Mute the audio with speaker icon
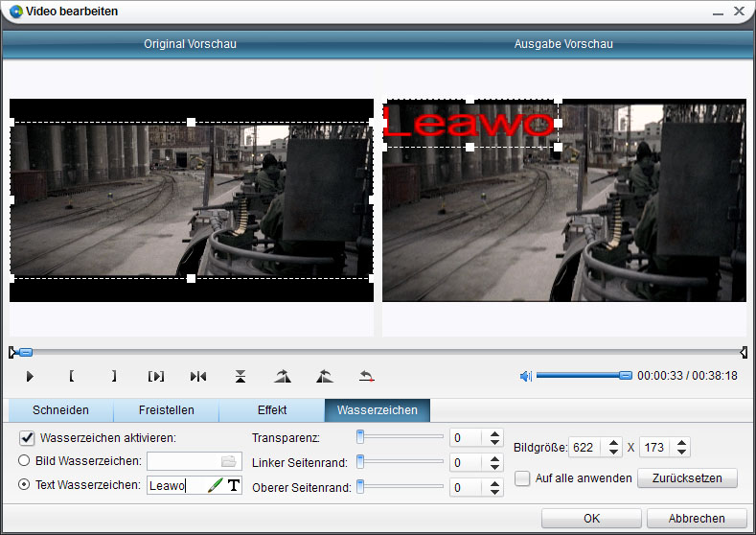The image size is (756, 535). (525, 376)
